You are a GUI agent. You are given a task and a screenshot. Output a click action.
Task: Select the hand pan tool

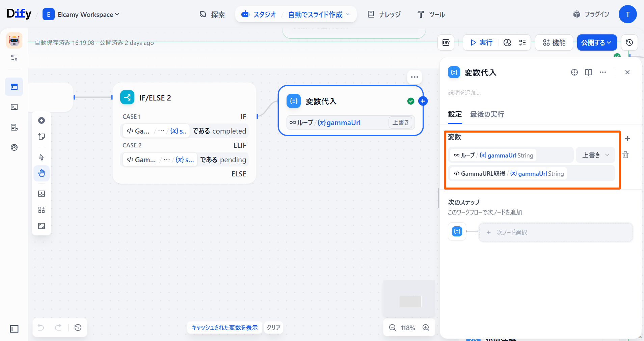[42, 173]
